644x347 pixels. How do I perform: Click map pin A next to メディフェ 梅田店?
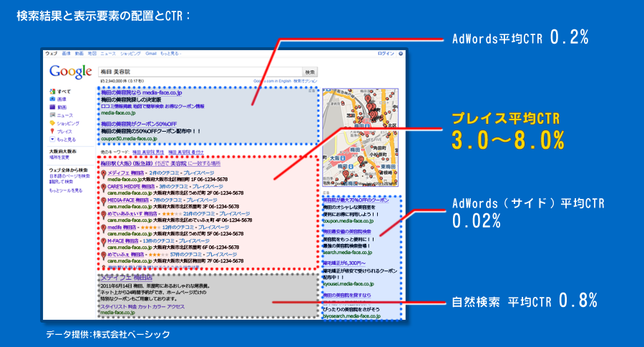coord(104,175)
